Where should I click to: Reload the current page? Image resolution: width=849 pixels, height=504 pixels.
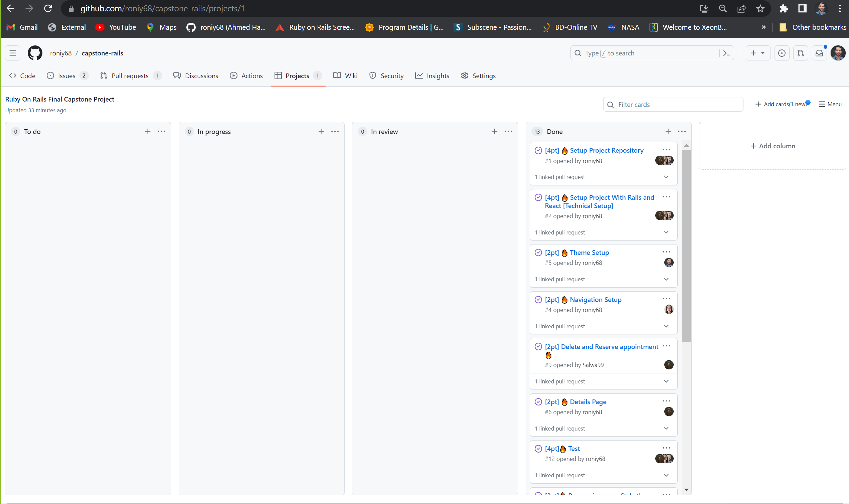tap(48, 8)
